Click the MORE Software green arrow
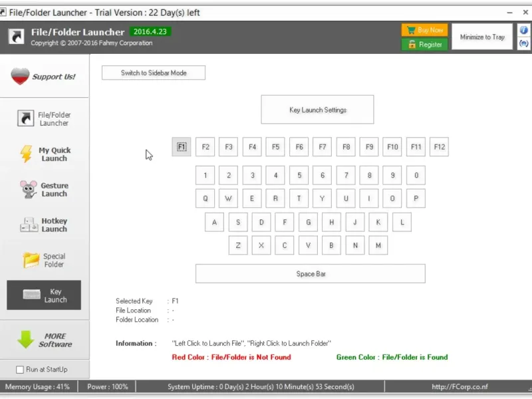Viewport: 532px width, 399px height. coord(25,339)
